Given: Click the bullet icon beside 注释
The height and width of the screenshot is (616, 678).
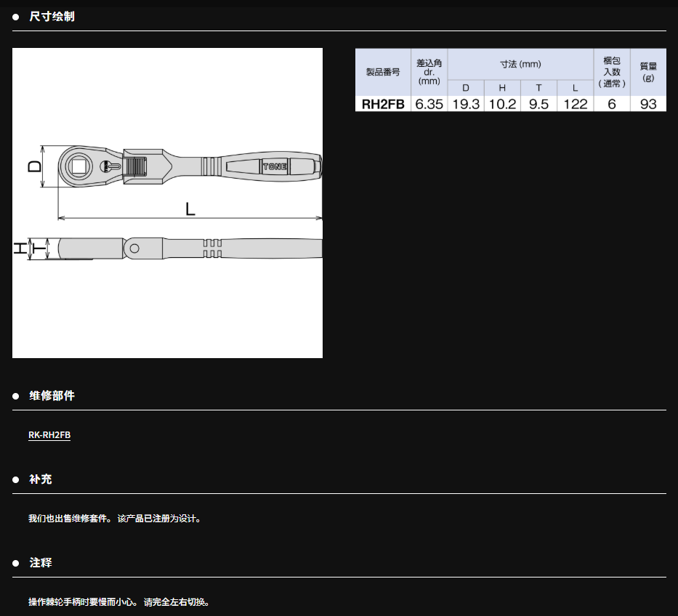Looking at the screenshot, I should click(16, 563).
